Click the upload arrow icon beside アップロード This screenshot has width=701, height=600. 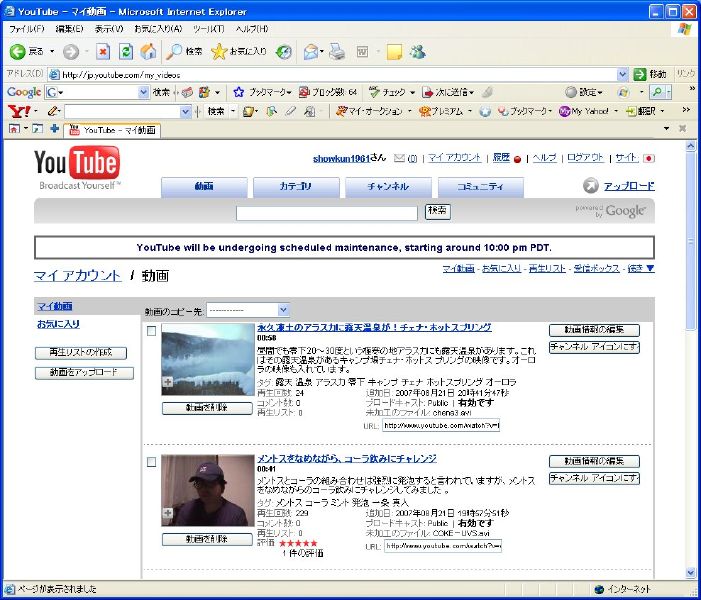(591, 186)
